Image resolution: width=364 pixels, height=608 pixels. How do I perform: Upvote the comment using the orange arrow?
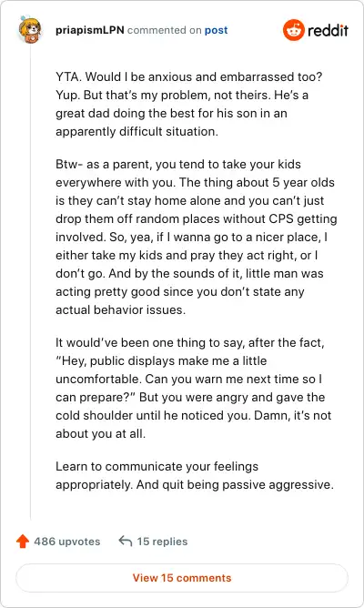click(23, 541)
